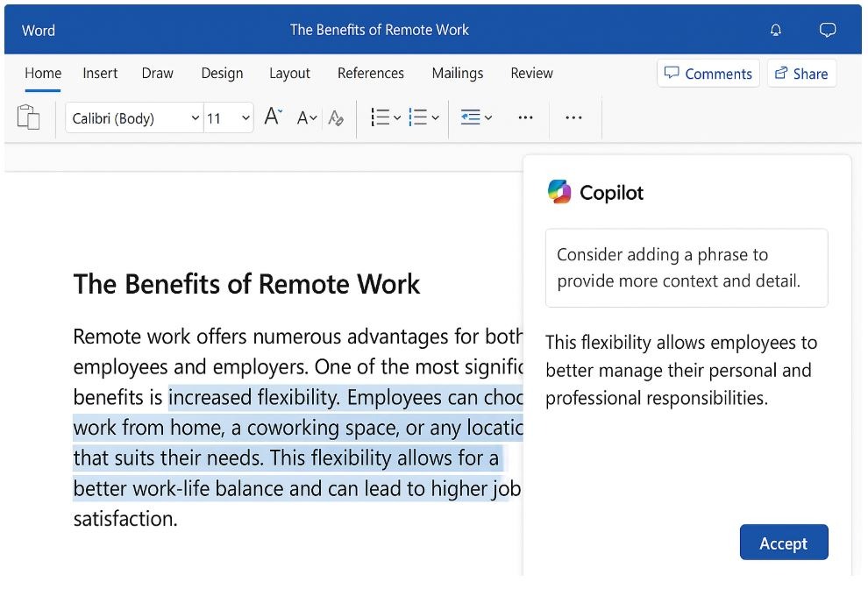Click the highlighted text 'increased flexibility'
868x596 pixels.
(x=253, y=397)
